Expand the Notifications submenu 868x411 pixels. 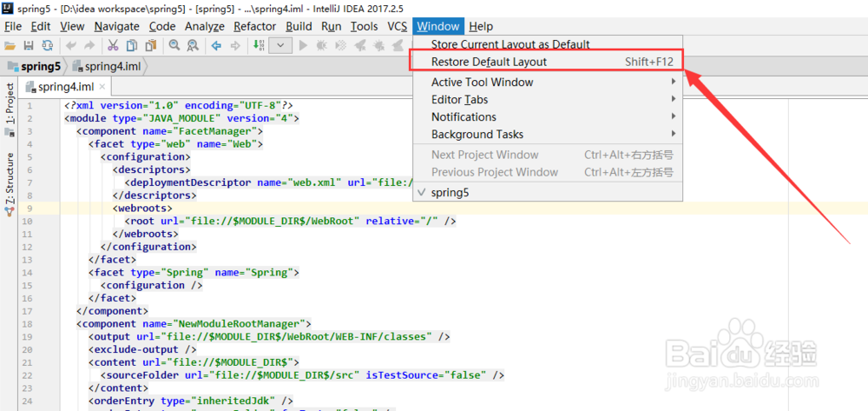coord(549,117)
